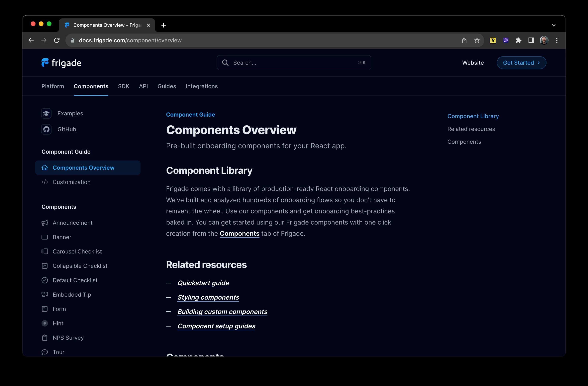Click the 'Announcement' text in the sidebar
This screenshot has height=386, width=588.
click(x=72, y=223)
